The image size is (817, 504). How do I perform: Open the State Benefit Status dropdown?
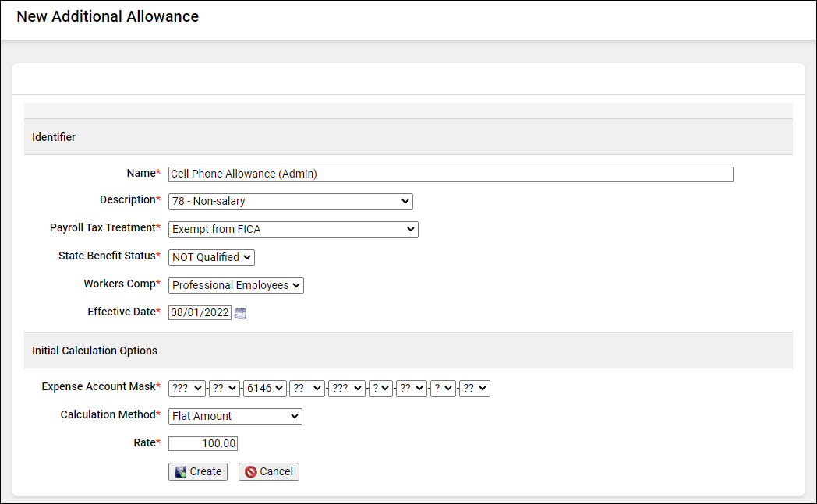pyautogui.click(x=211, y=257)
